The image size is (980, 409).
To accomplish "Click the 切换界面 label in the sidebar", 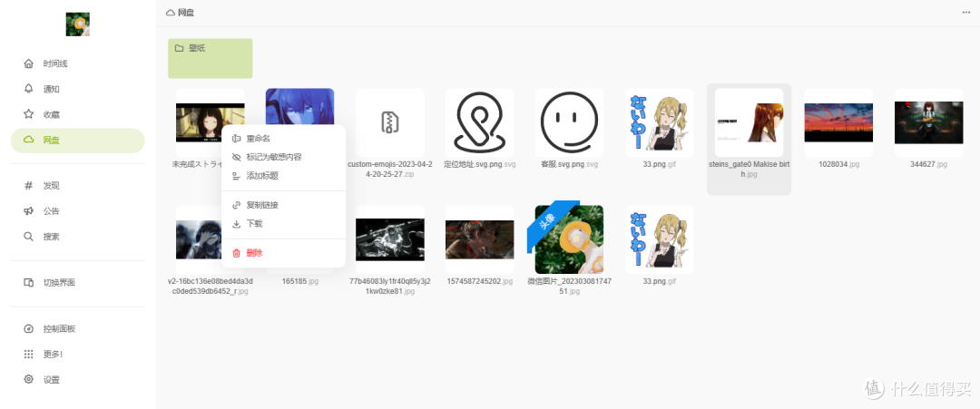I will (59, 282).
